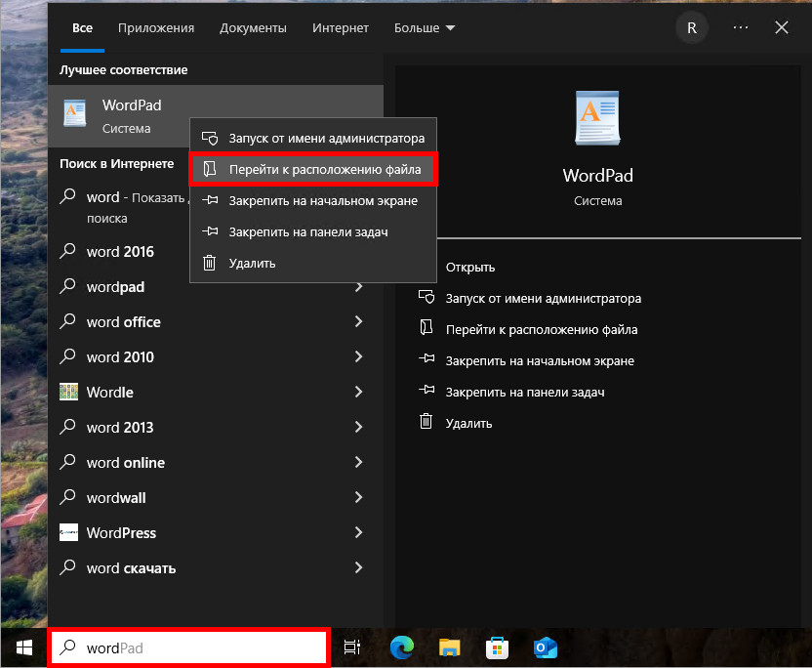This screenshot has width=812, height=668.
Task: Click the wordPad search input field
Action: (x=188, y=647)
